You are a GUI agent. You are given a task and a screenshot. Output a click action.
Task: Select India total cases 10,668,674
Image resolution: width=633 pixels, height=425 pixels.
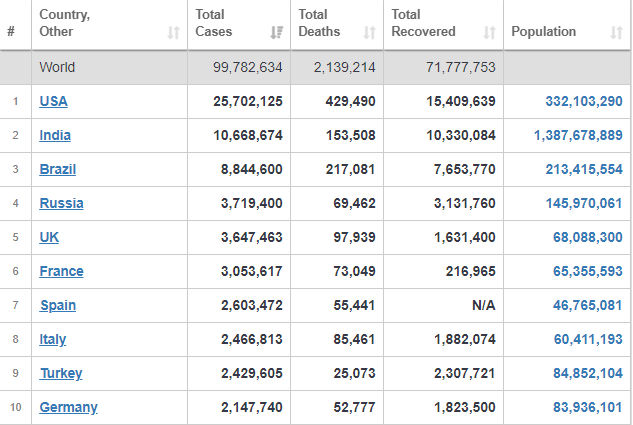click(x=247, y=135)
